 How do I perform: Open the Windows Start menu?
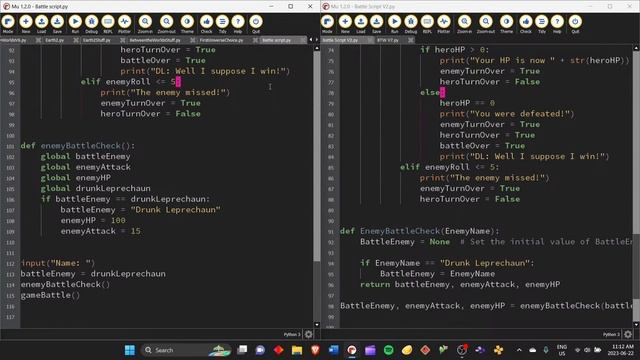130,350
